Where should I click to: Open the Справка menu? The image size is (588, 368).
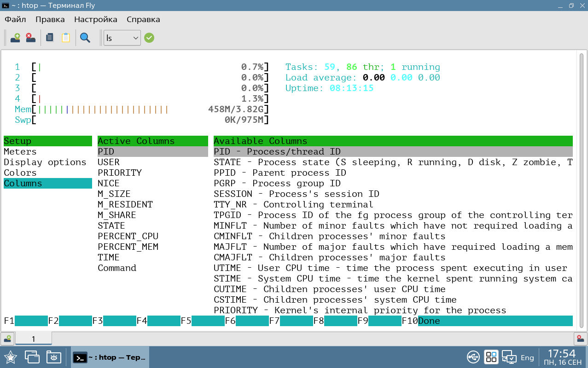click(x=143, y=19)
